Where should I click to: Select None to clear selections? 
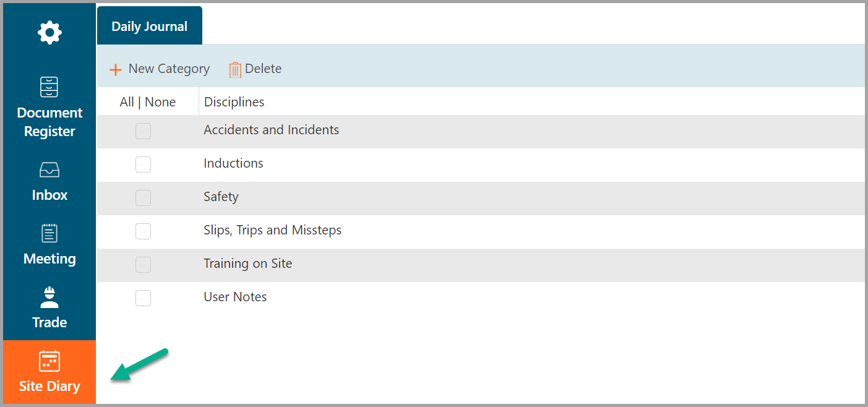pyautogui.click(x=160, y=102)
